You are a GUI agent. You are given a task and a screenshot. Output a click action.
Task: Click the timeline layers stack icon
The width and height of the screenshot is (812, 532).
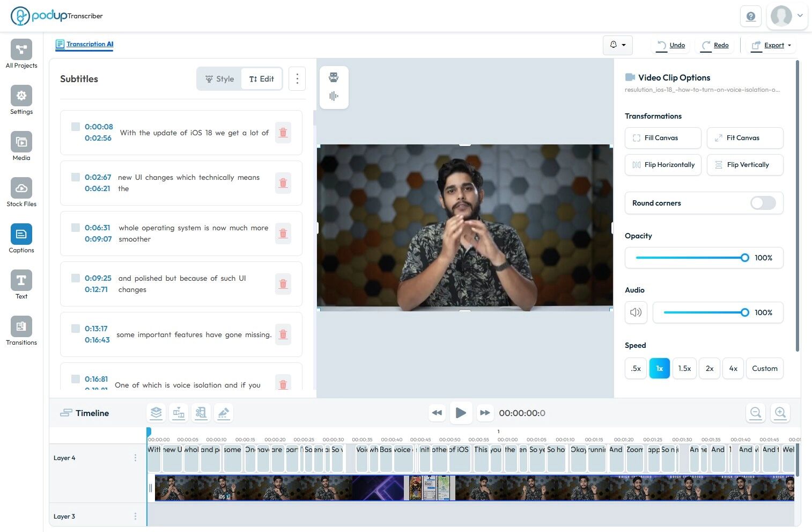[156, 413]
